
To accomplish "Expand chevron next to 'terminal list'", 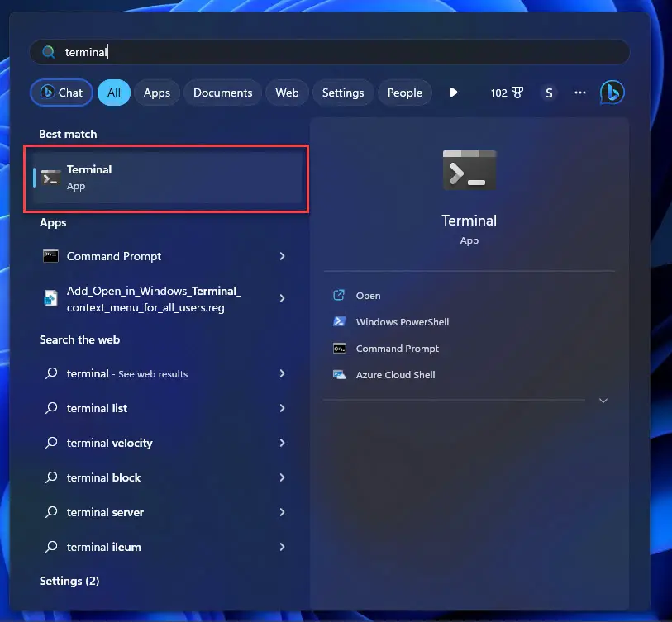I will (x=282, y=408).
